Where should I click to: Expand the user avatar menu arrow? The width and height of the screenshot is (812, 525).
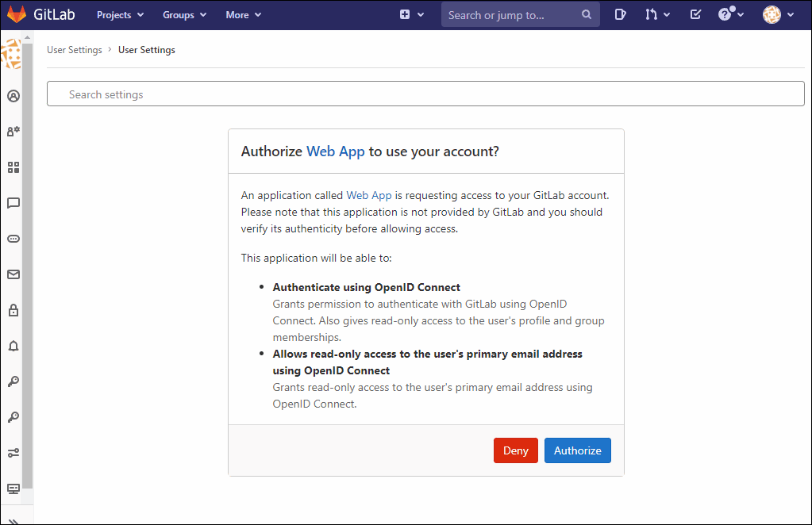(x=791, y=15)
